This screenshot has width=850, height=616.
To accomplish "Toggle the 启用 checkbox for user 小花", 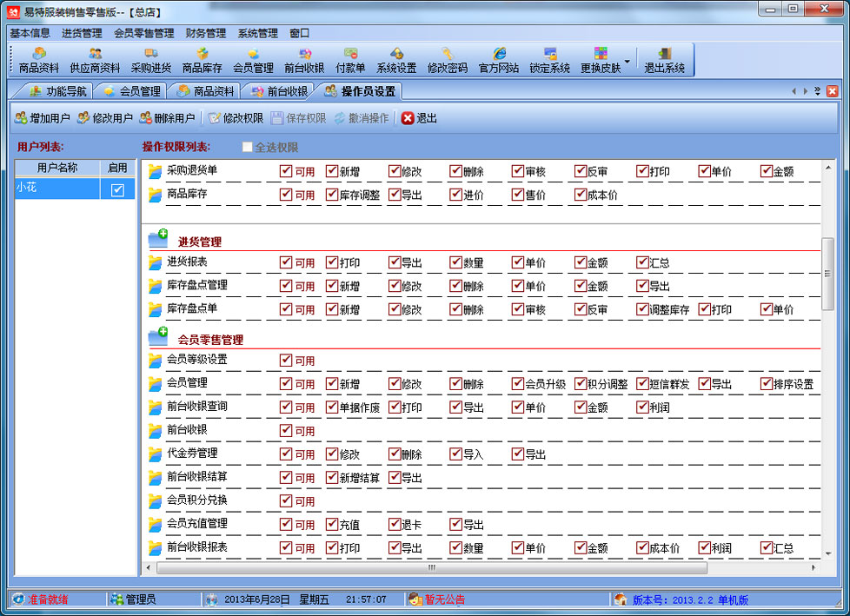I will [x=117, y=189].
